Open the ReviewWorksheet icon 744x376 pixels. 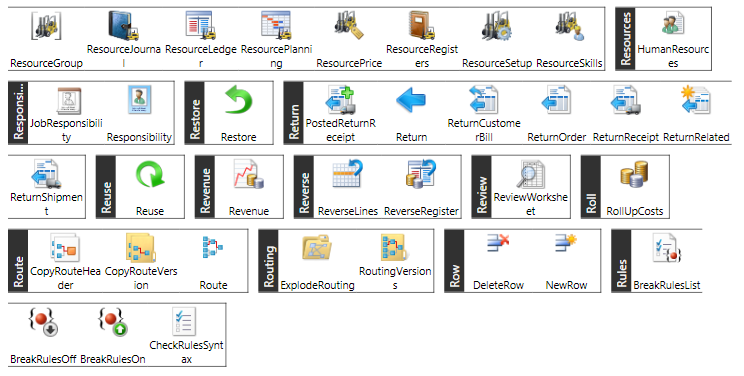(x=530, y=174)
